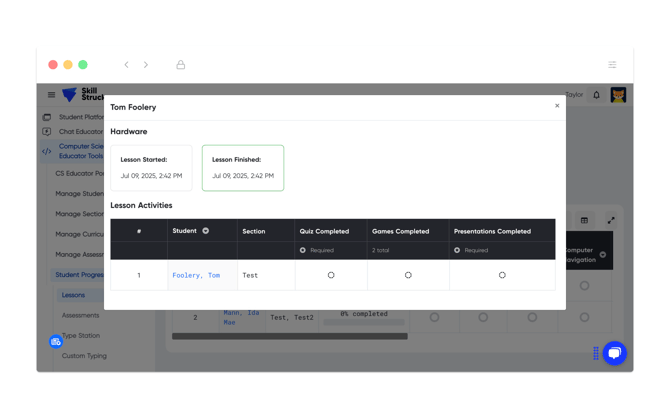The height and width of the screenshot is (418, 670).
Task: Open Assessments in the sidebar
Action: click(80, 315)
